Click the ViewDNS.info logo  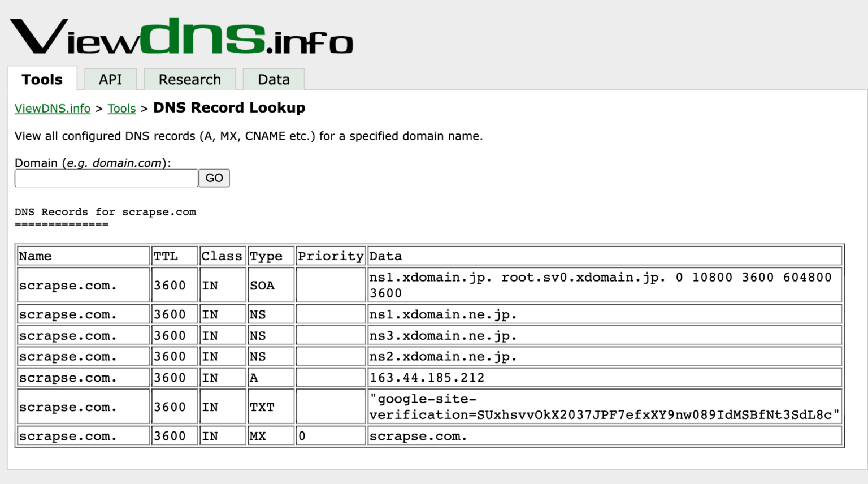(181, 34)
